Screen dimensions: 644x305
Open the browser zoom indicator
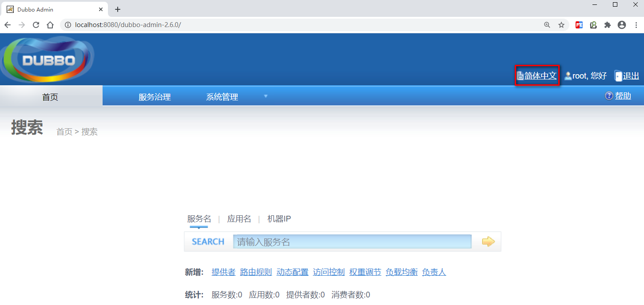pos(547,25)
